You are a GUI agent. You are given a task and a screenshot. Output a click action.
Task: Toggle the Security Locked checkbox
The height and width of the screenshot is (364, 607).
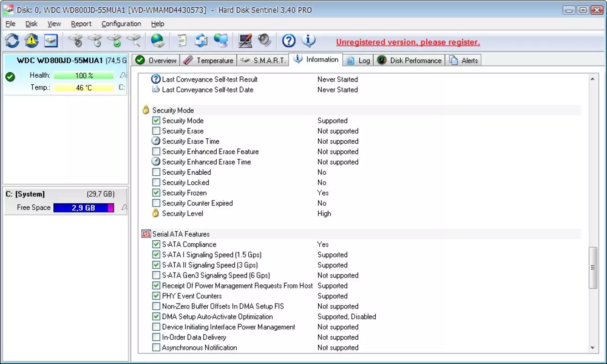click(156, 182)
